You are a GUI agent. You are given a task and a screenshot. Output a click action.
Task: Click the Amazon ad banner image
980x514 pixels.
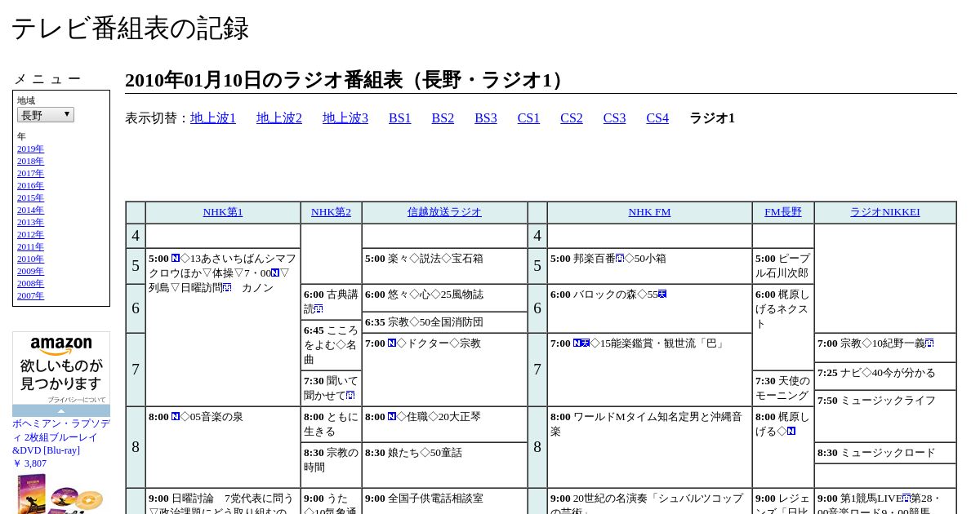tap(61, 367)
